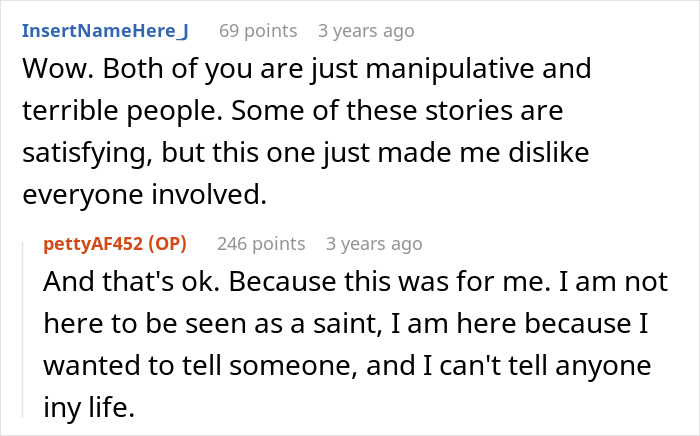The image size is (700, 436).
Task: Open the pettyAF452 username link
Action: [x=93, y=244]
